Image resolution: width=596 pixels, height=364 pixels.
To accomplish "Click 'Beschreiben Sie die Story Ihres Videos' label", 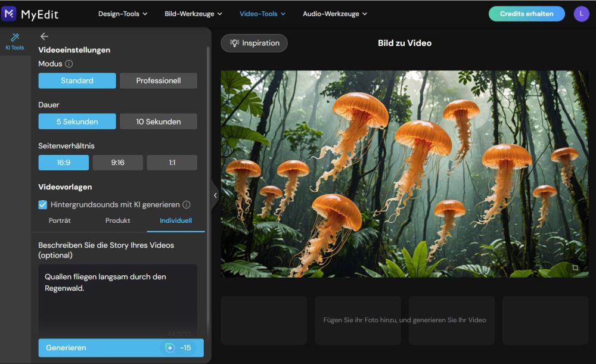I will click(106, 250).
